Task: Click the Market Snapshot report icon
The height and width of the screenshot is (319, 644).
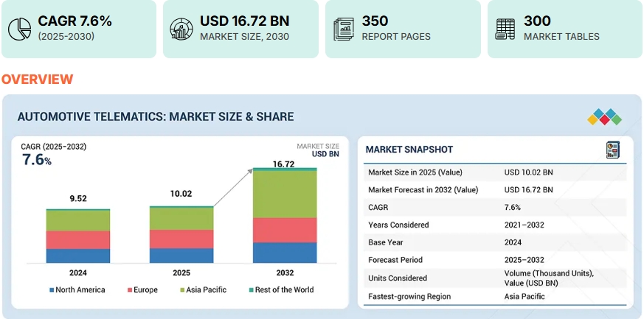Action: (612, 150)
